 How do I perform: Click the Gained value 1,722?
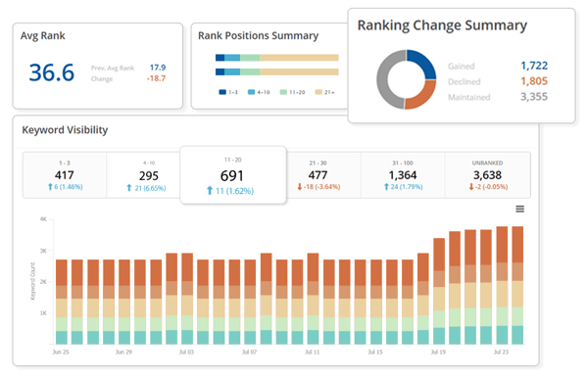point(534,66)
